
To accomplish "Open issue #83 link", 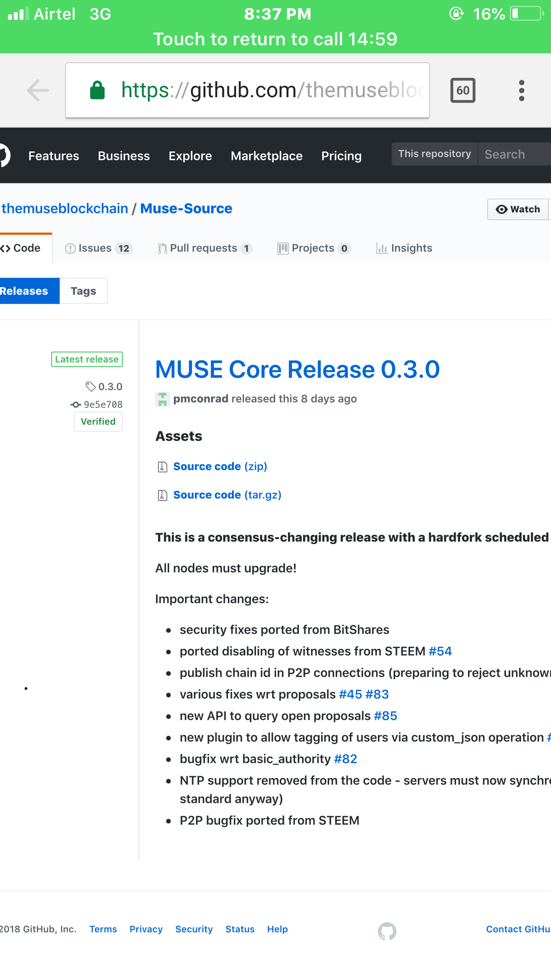I will (377, 694).
